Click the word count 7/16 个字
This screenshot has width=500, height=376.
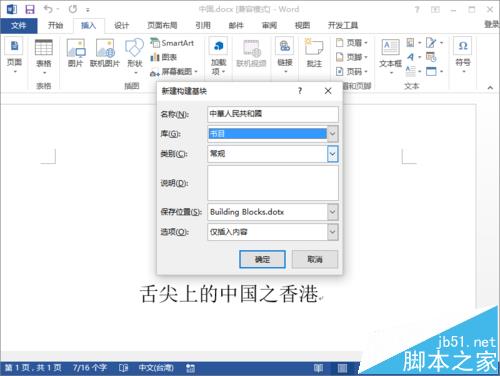click(x=90, y=368)
